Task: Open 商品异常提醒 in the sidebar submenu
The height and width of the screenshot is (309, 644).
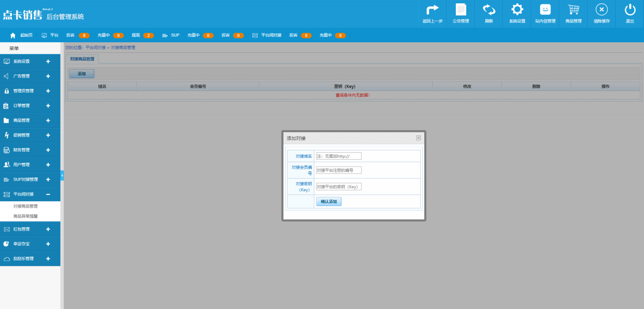Action: (26, 216)
